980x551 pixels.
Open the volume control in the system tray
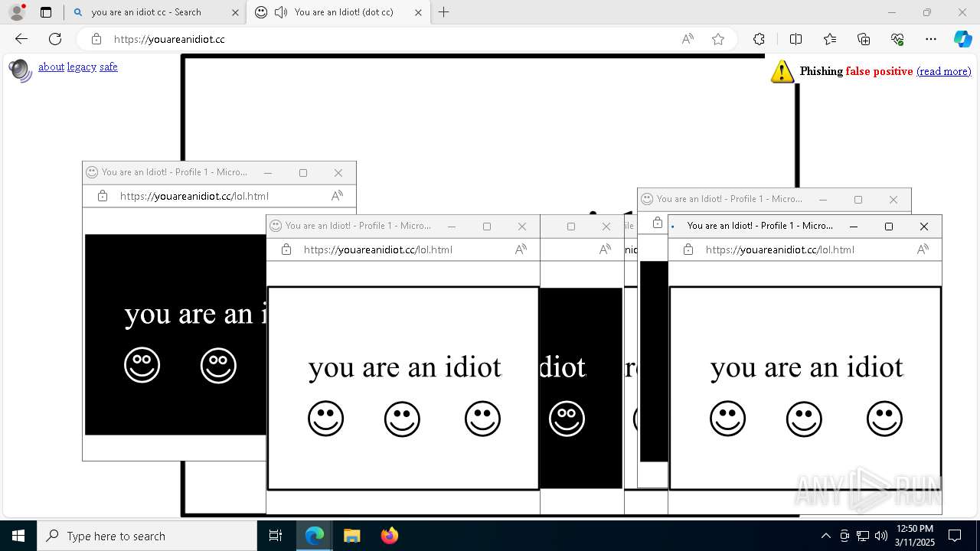pos(880,536)
